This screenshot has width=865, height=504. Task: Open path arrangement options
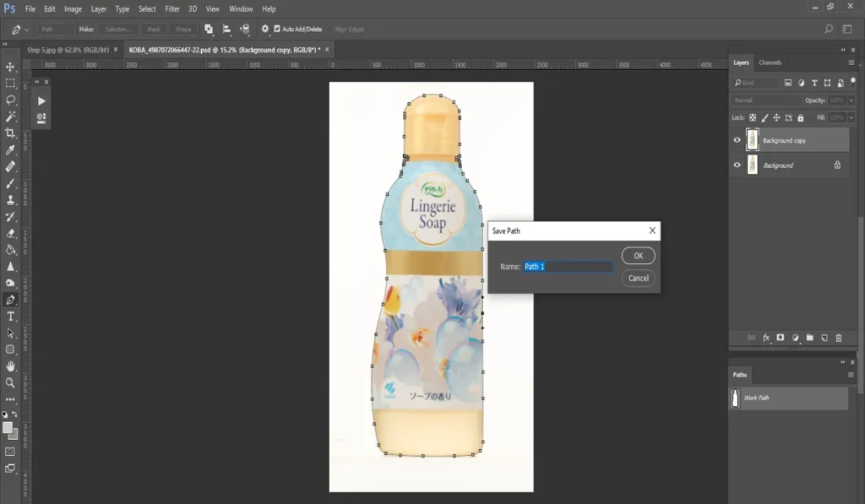click(244, 30)
